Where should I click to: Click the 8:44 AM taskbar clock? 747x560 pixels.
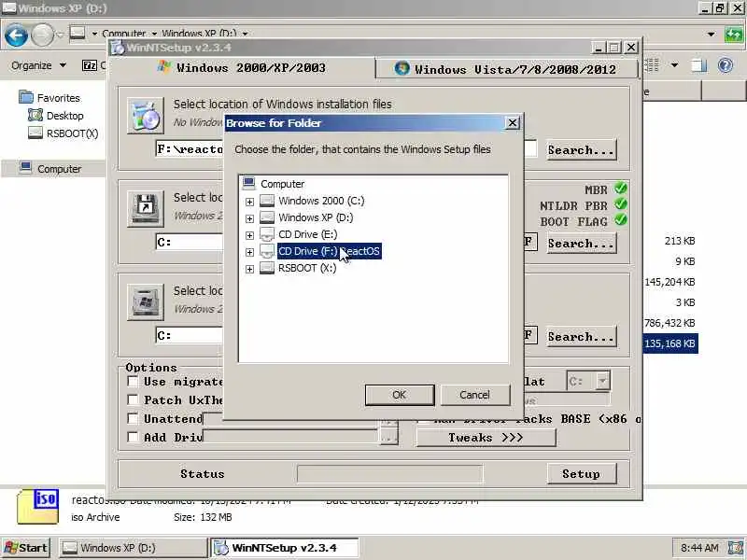pos(699,548)
